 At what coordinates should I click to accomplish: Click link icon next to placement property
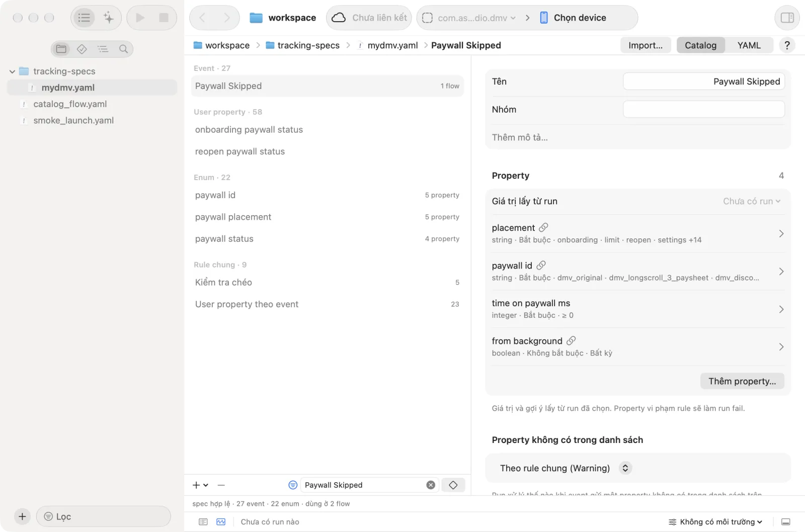pyautogui.click(x=543, y=228)
